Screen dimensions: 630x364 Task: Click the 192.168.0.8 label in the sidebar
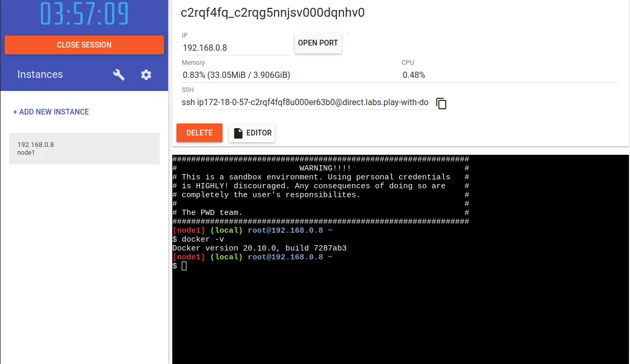point(35,144)
